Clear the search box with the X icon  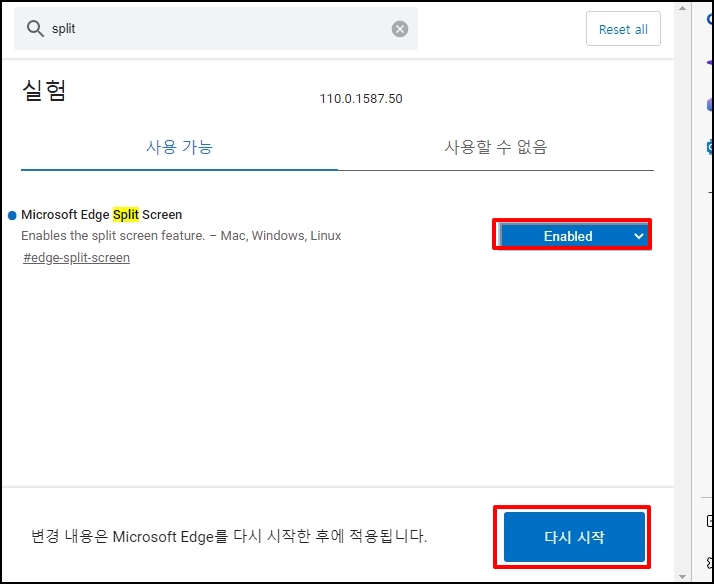click(x=400, y=29)
